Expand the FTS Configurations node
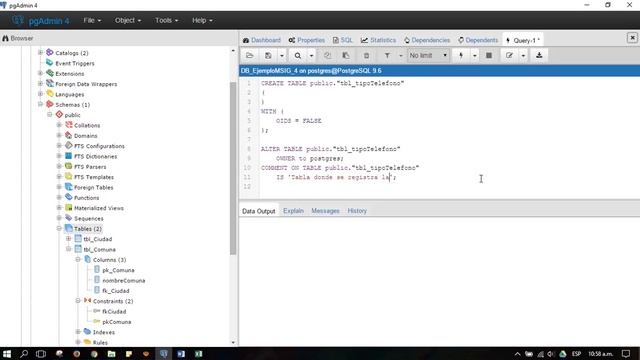Image resolution: width=640 pixels, height=360 pixels. 59,146
